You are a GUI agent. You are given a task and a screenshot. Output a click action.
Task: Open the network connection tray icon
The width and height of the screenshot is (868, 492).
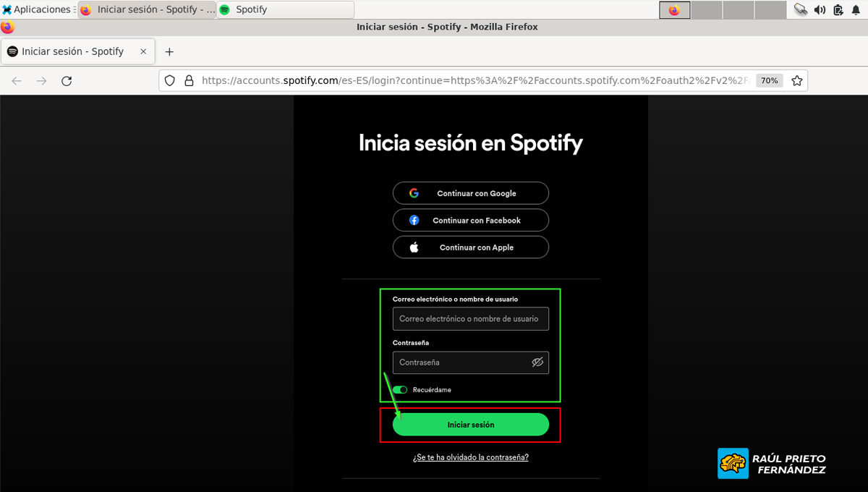pos(801,9)
